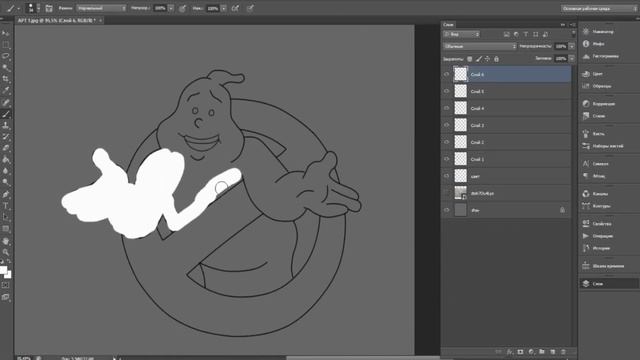Screen dimensions: 640x360
Task: Open layer fill slider dropdown
Action: 571,59
